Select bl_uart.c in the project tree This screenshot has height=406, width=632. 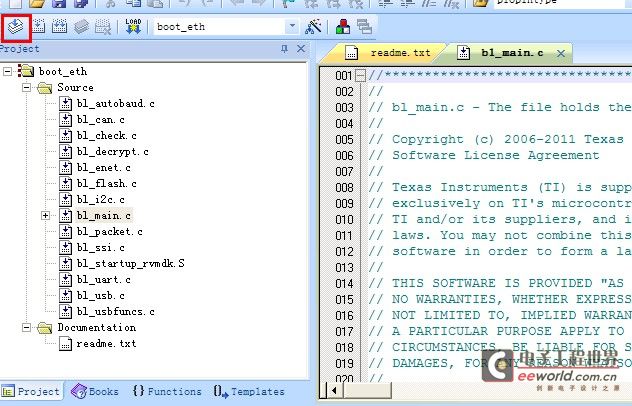104,280
